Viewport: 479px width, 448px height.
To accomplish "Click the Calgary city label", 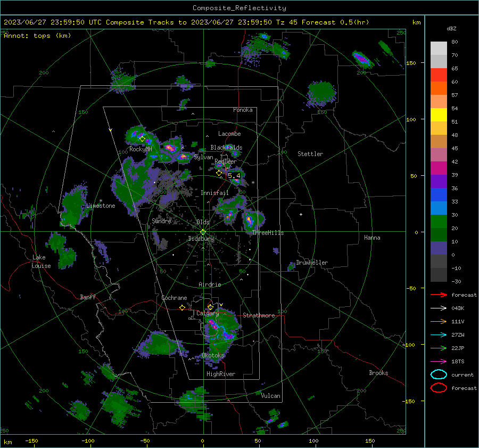I will tap(208, 313).
